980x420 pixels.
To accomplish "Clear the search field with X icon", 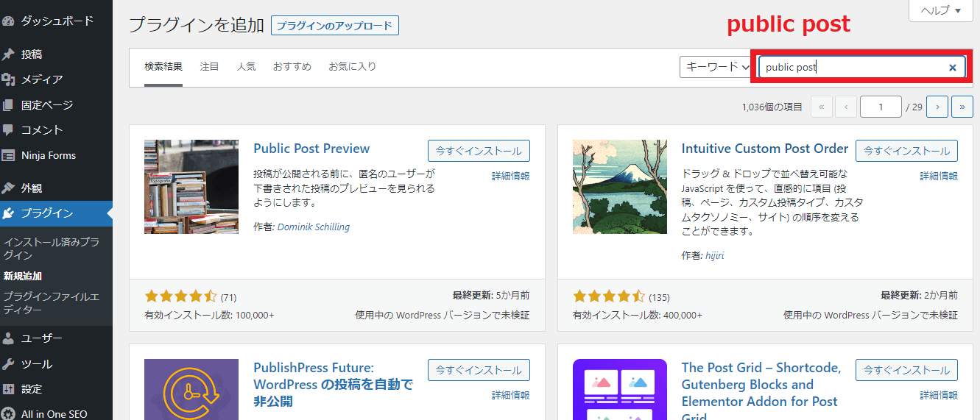I will tap(952, 68).
